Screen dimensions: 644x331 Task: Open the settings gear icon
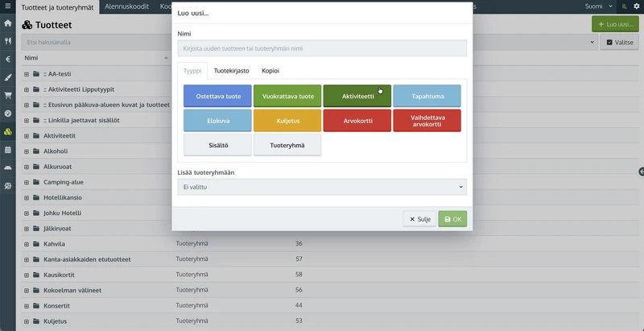tap(637, 6)
